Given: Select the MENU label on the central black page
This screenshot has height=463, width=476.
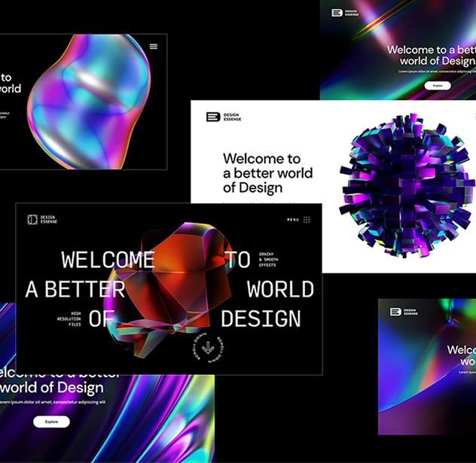Looking at the screenshot, I should (293, 220).
